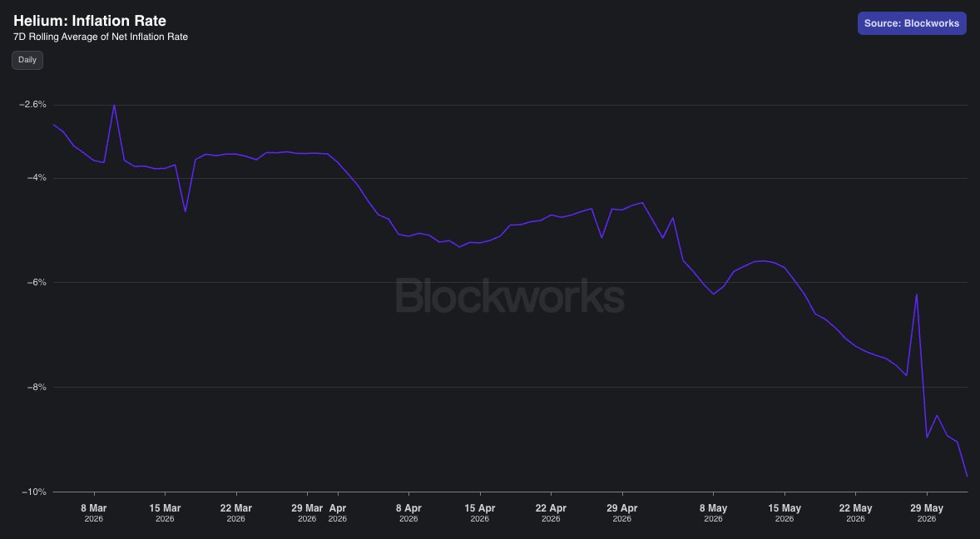
Task: Click the Helium: Inflation Rate title
Action: click(90, 21)
